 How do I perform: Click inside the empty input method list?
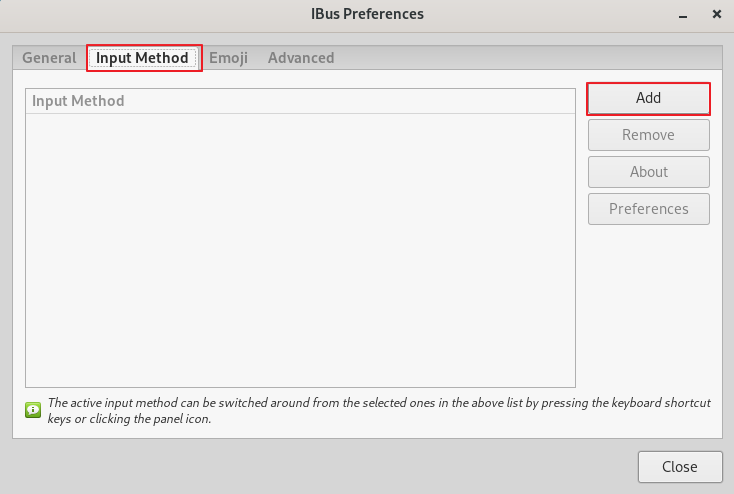[x=300, y=250]
